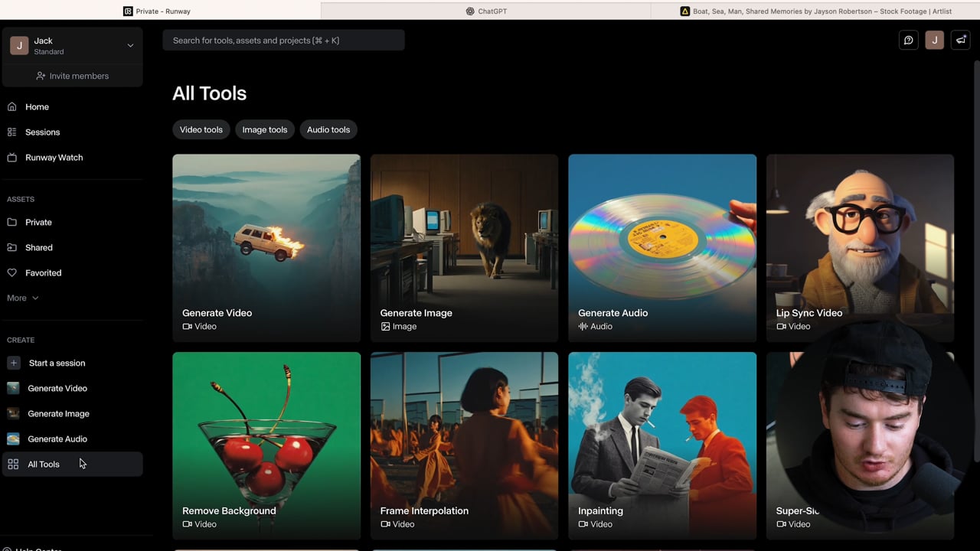
Task: Open the Lip Sync Video tool card
Action: point(861,248)
